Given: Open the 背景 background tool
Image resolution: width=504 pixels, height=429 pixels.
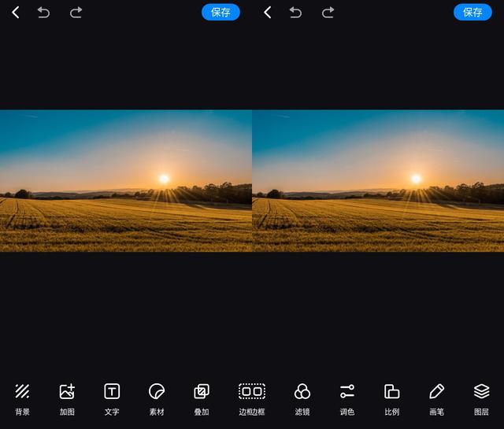Looking at the screenshot, I should click(22, 398).
